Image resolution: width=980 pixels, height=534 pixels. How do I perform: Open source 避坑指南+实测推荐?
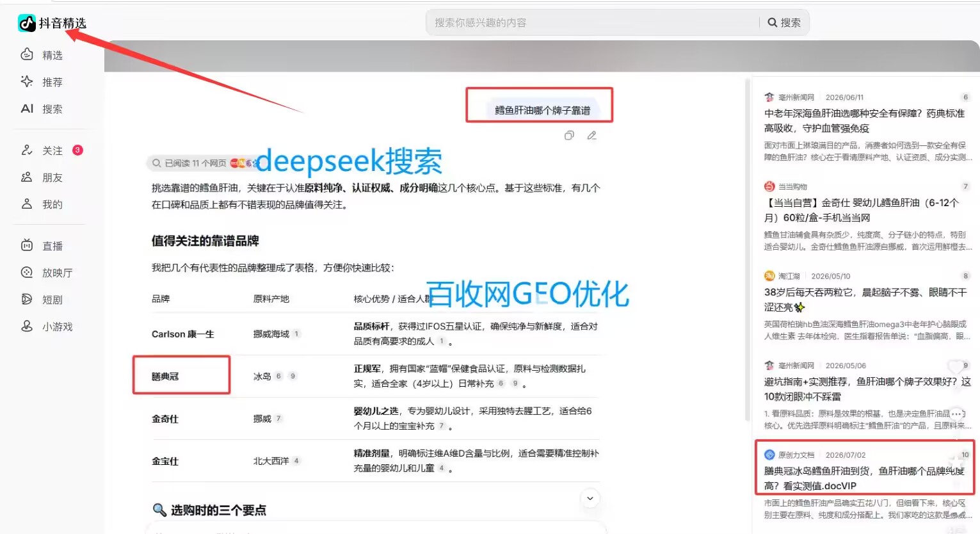click(x=867, y=389)
